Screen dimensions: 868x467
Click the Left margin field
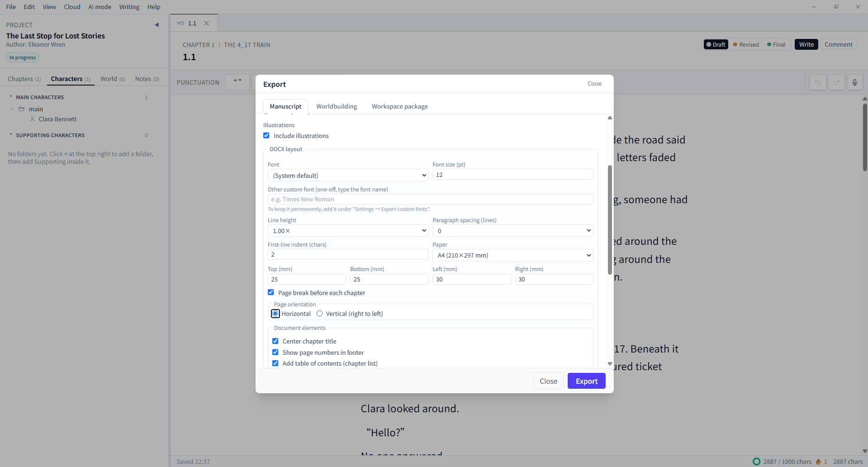tap(471, 279)
